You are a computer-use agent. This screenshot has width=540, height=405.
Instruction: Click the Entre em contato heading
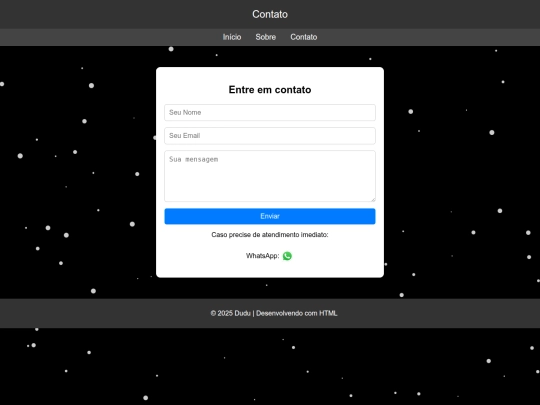coord(270,90)
